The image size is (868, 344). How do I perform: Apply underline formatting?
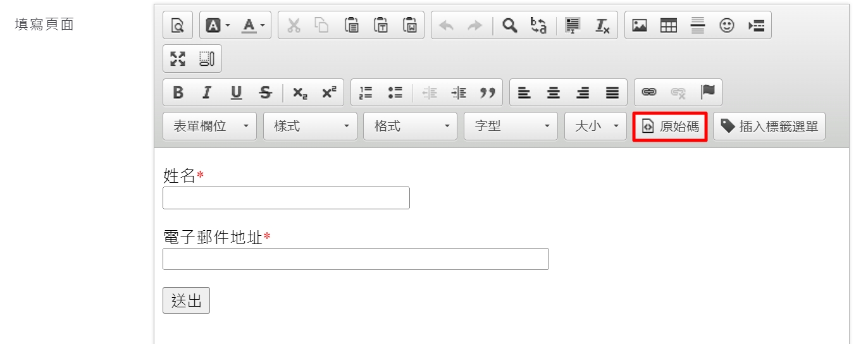coord(236,93)
